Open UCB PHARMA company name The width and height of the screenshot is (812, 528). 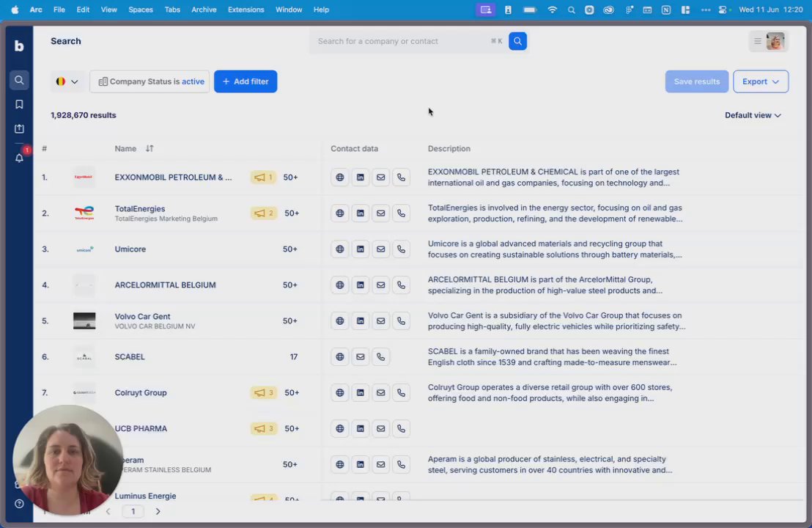[141, 428]
